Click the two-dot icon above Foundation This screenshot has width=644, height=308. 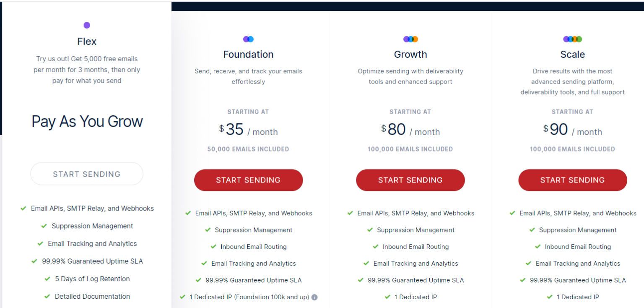pyautogui.click(x=248, y=39)
